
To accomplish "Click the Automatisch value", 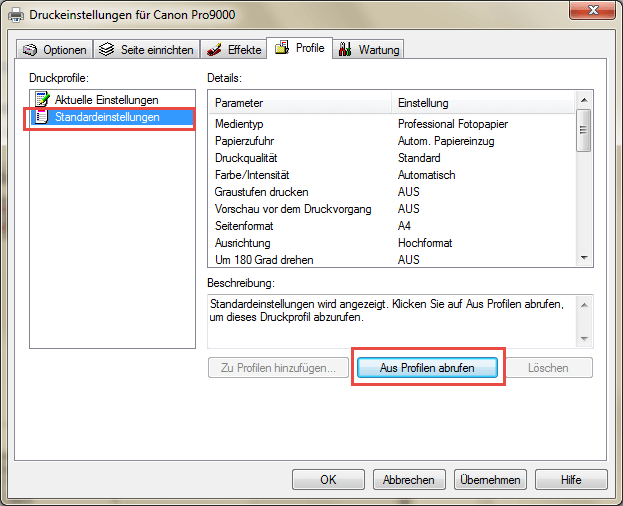I will (427, 175).
